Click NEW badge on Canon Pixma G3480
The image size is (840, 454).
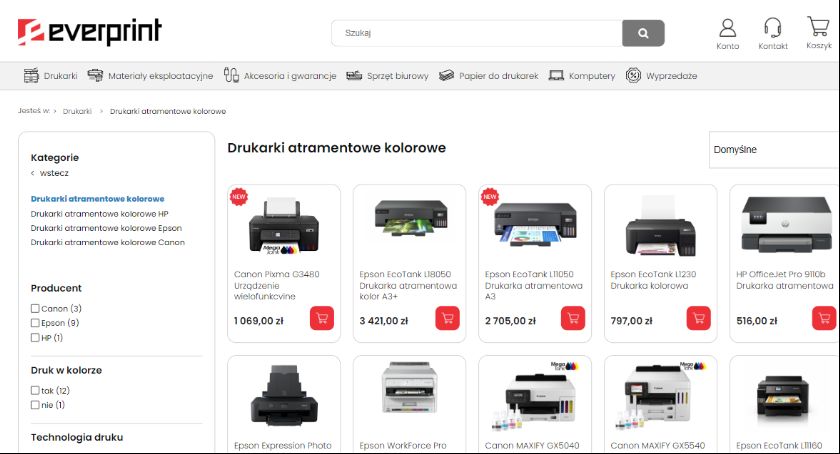coord(238,197)
